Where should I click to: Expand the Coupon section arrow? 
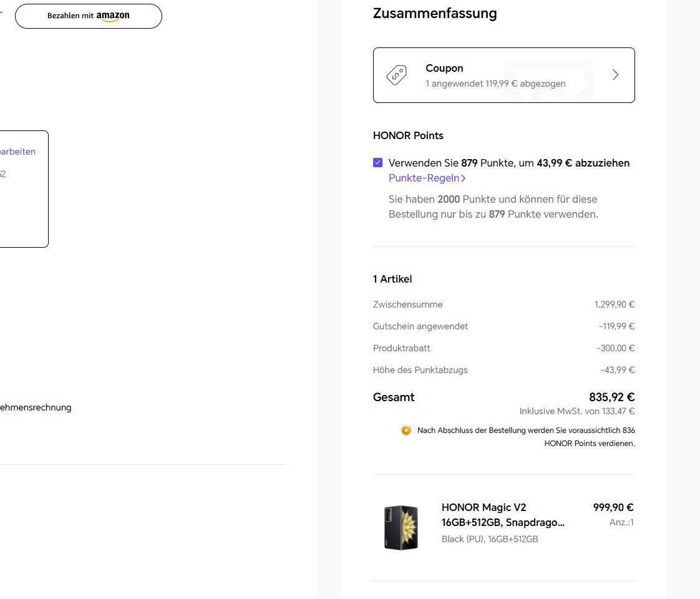coord(615,75)
